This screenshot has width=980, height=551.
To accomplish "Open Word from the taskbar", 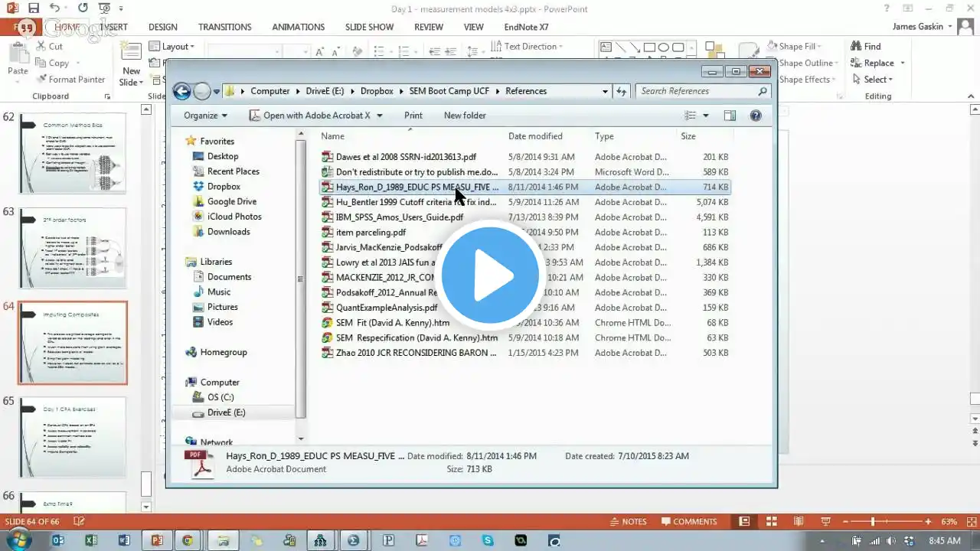I will (124, 540).
